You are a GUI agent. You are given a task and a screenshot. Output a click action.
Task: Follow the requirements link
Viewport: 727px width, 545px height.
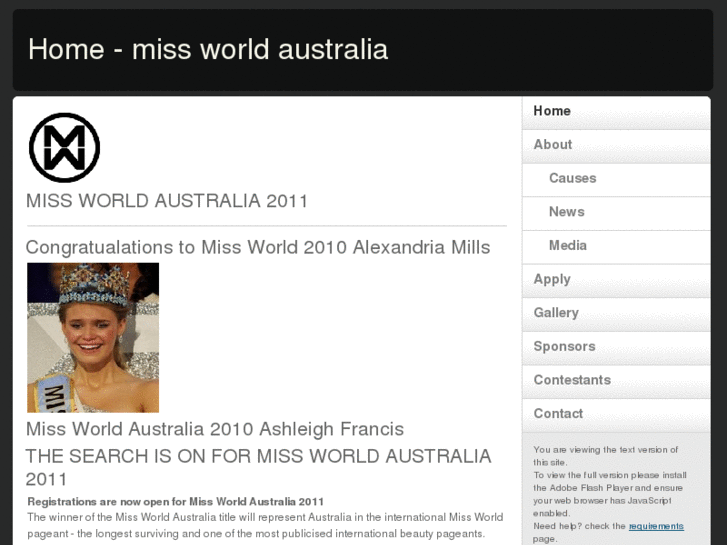656,526
